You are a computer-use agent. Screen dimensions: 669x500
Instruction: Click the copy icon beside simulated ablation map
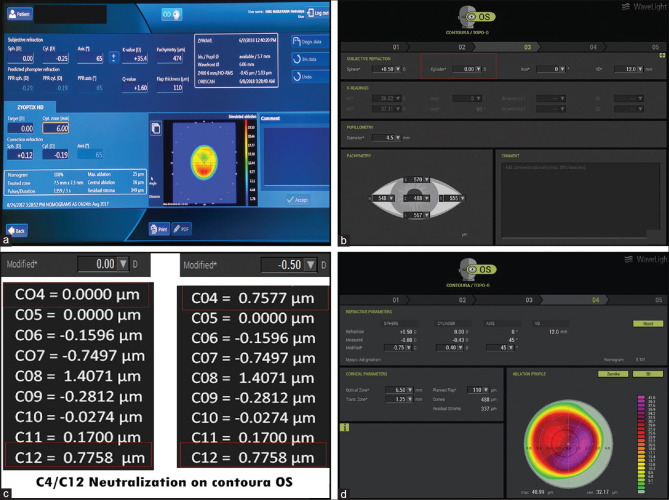click(156, 128)
